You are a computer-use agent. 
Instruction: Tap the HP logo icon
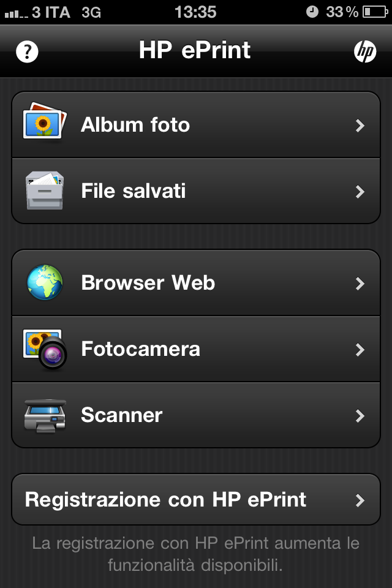point(365,52)
